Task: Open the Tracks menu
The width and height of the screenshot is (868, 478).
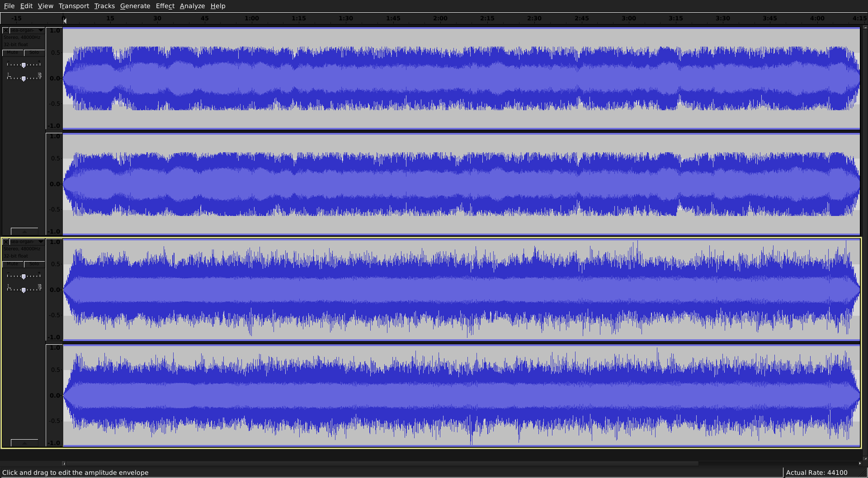Action: pos(104,6)
